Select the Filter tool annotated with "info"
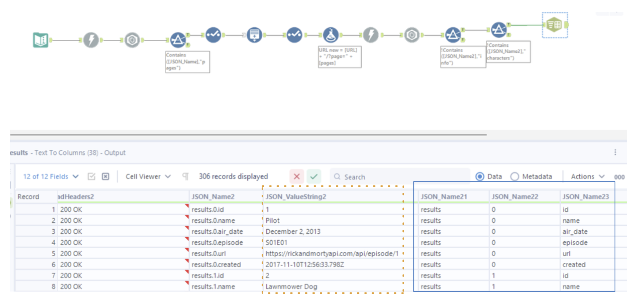The image size is (644, 305). tap(453, 35)
